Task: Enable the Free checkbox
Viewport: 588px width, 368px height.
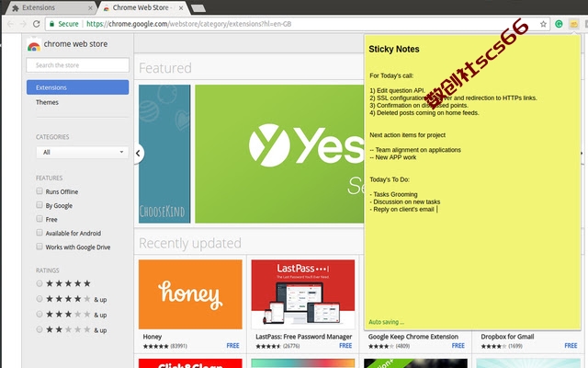Action: 40,219
